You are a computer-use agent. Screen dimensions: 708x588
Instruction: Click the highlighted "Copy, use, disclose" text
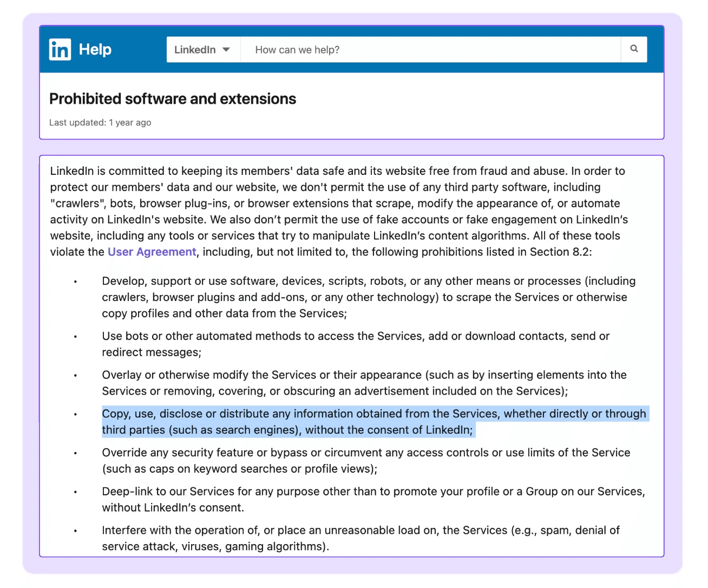click(374, 422)
